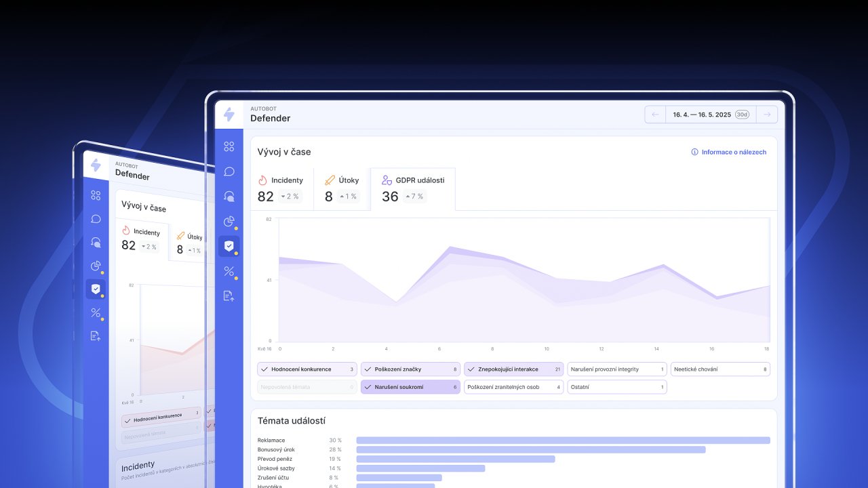Click the info icon beside Informace o nálezech
Image resolution: width=868 pixels, height=488 pixels.
pos(694,152)
